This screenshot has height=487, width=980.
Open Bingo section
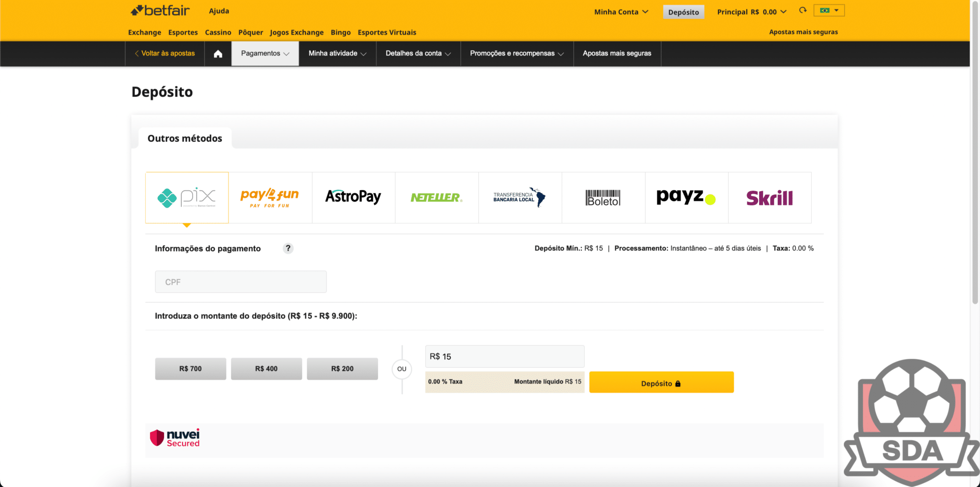click(x=340, y=33)
